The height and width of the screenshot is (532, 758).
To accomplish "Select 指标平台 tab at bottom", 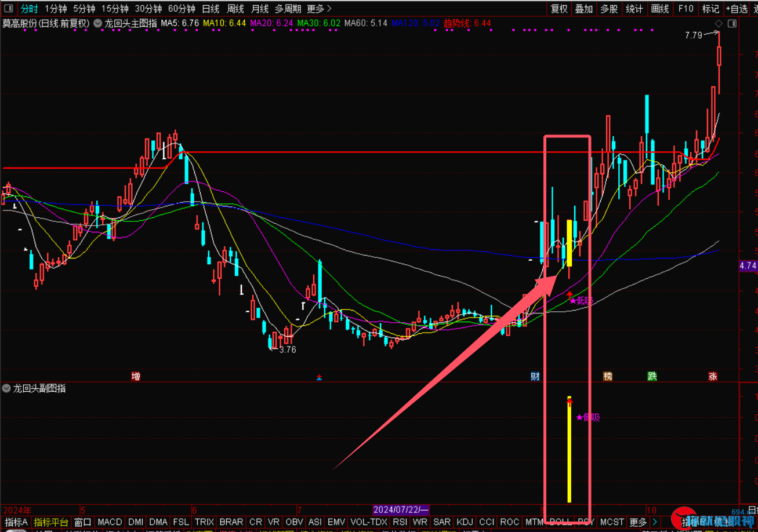I will tap(51, 522).
